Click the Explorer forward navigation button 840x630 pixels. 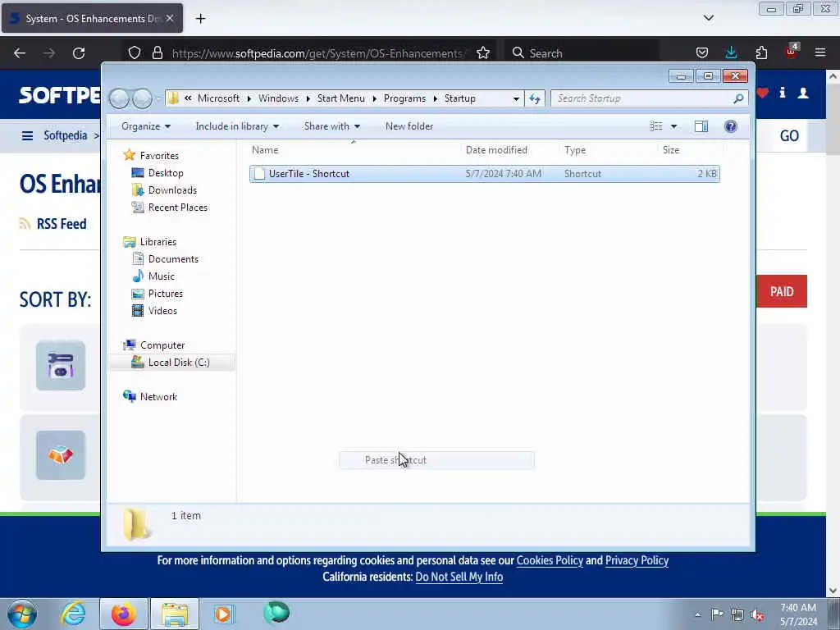[142, 98]
